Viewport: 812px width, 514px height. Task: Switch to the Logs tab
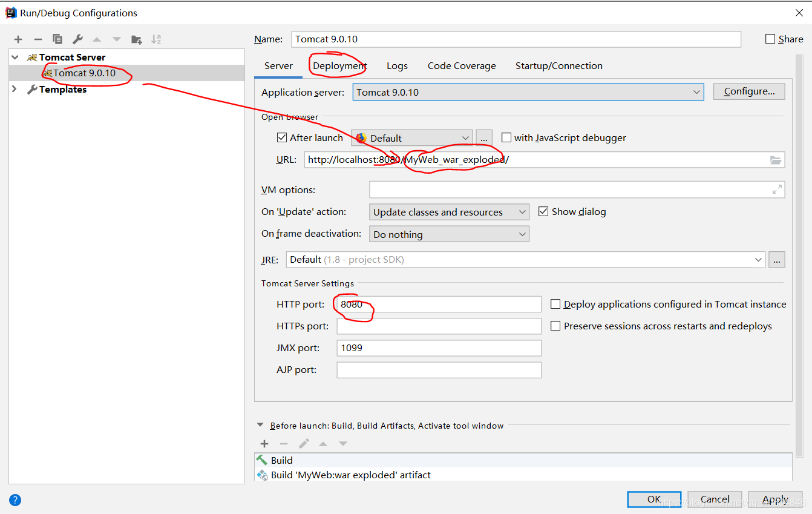click(x=397, y=66)
